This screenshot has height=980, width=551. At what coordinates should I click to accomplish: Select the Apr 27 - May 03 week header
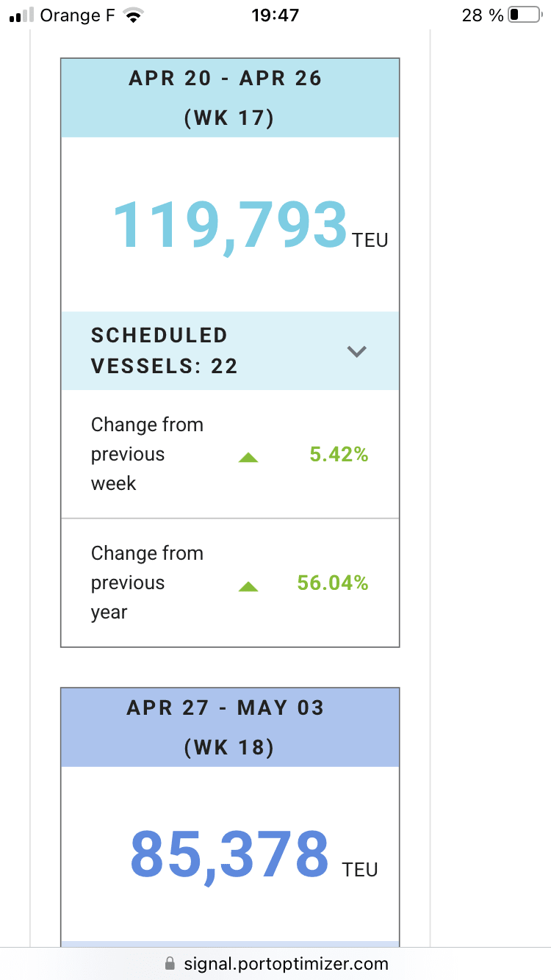point(229,727)
